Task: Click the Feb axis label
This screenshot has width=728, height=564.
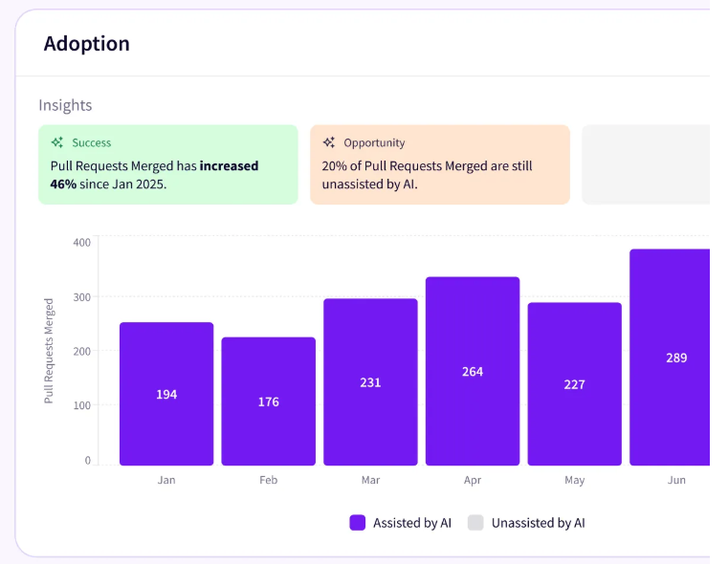Action: 269,480
